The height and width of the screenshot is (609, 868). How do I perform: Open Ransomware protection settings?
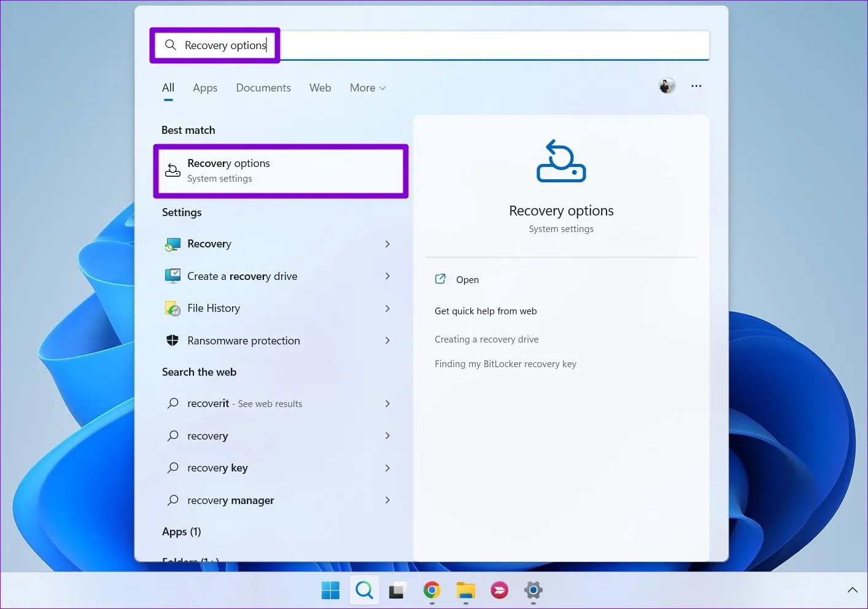point(243,340)
